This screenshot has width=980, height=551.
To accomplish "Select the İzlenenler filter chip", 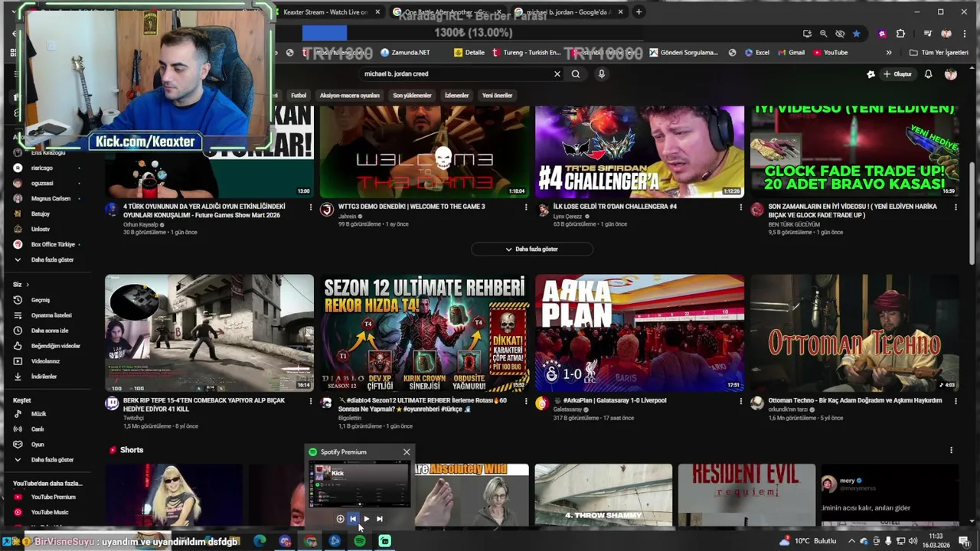I will [x=457, y=96].
